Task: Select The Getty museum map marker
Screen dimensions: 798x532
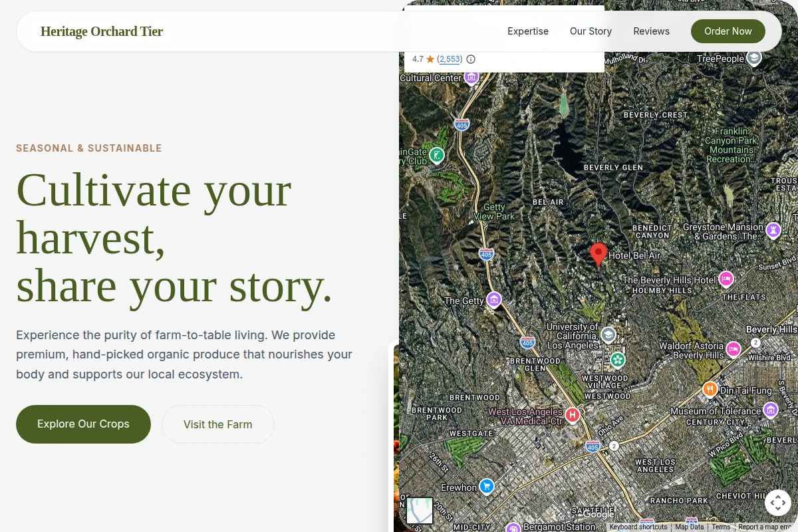Action: tap(493, 300)
